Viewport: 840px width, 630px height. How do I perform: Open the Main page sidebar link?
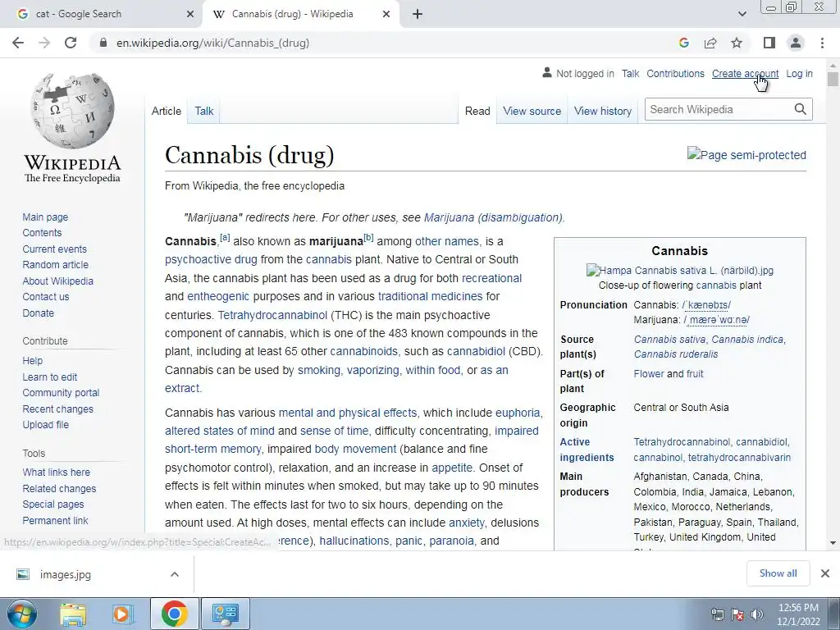click(x=45, y=217)
